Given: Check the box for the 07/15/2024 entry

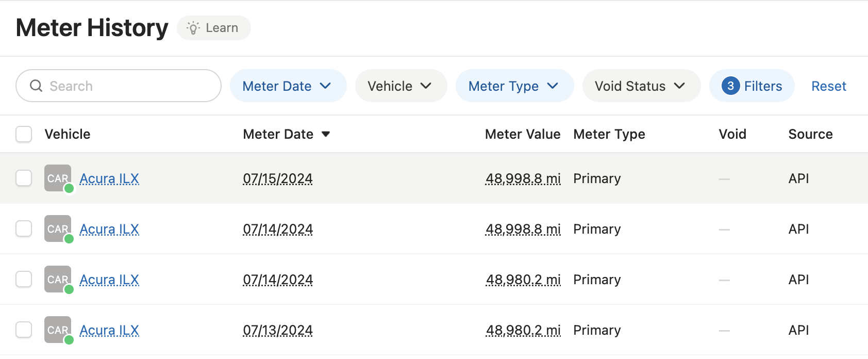Looking at the screenshot, I should coord(24,178).
